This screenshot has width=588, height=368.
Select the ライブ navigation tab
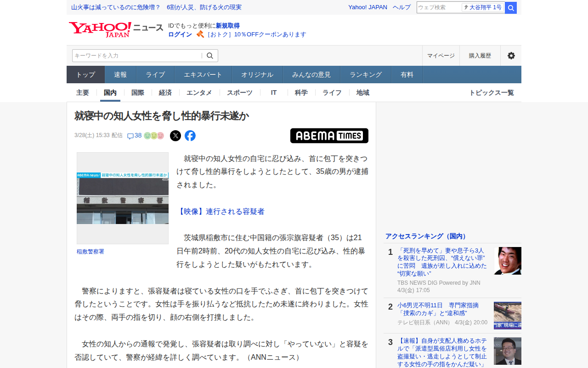(155, 75)
